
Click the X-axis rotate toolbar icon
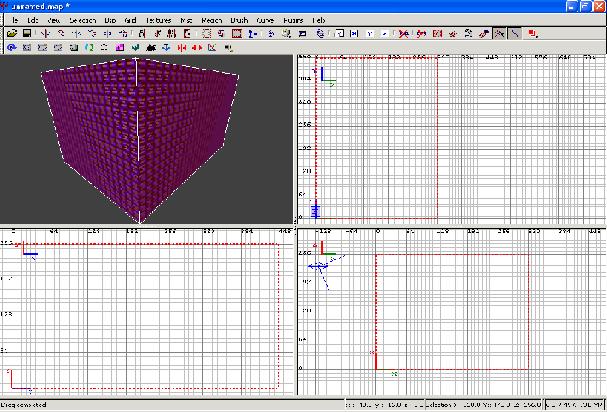click(61, 34)
